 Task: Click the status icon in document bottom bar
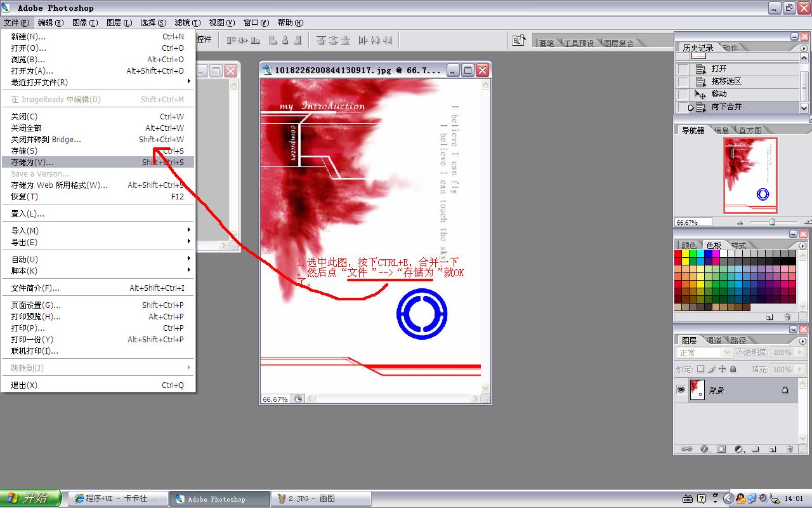[298, 399]
